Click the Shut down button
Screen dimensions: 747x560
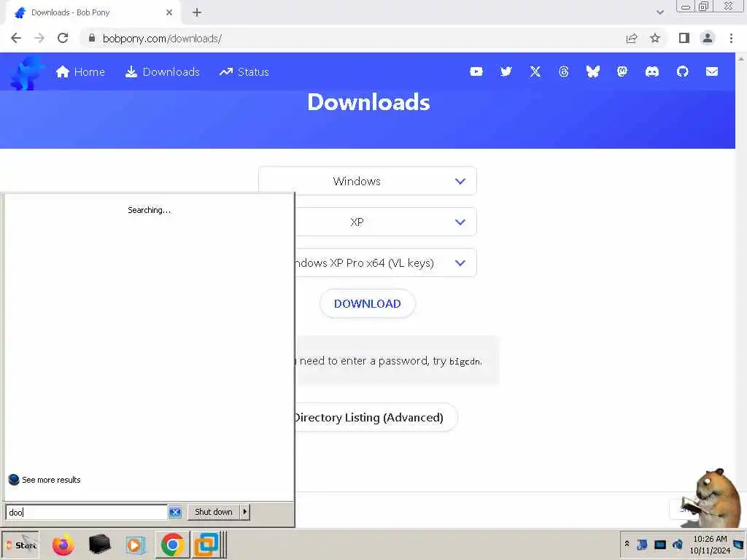[214, 512]
